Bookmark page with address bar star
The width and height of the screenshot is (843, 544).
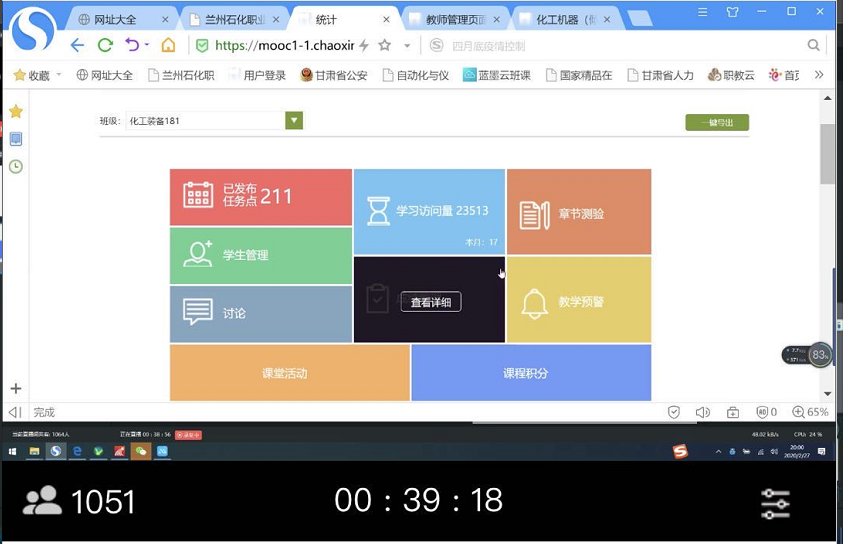pos(384,45)
